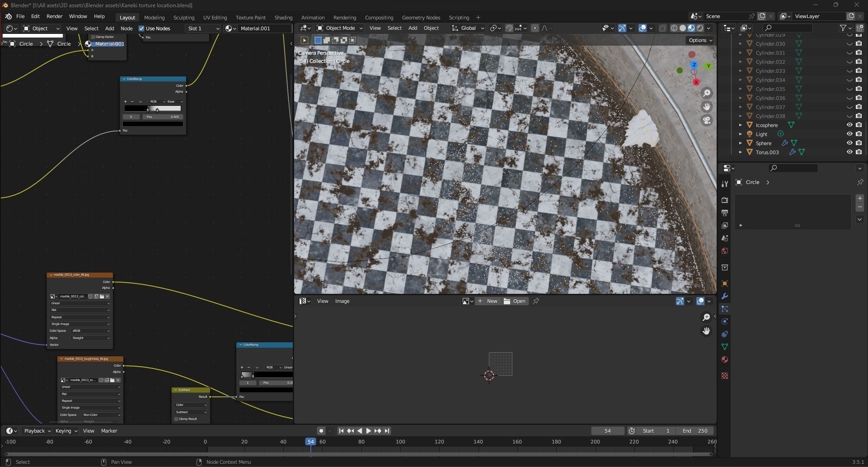Click the current frame field showing 54

coord(607,431)
